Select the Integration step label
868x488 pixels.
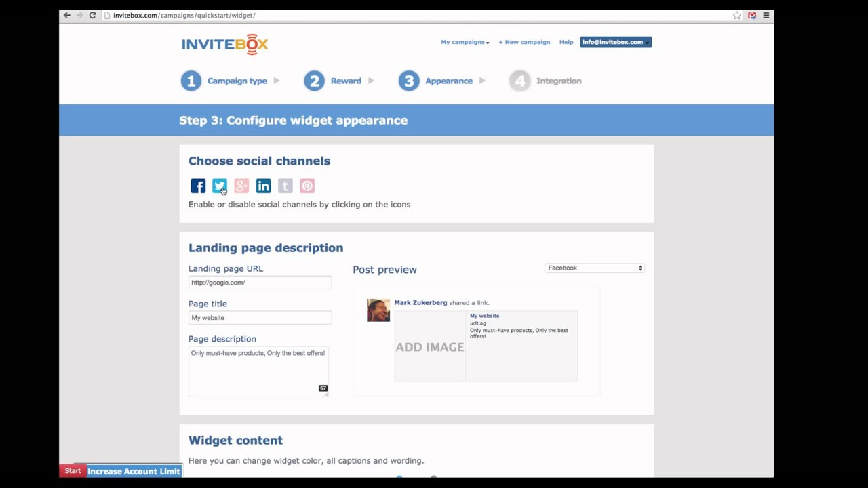click(559, 81)
